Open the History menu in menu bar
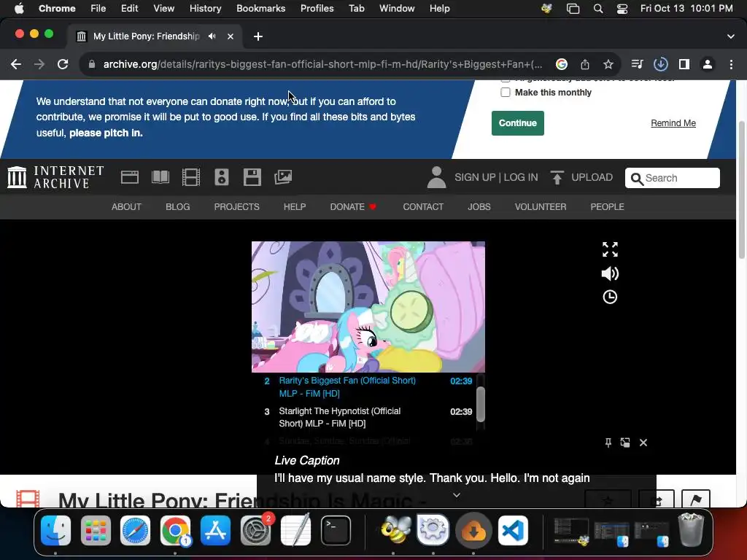Viewport: 747px width, 560px height. click(x=205, y=9)
